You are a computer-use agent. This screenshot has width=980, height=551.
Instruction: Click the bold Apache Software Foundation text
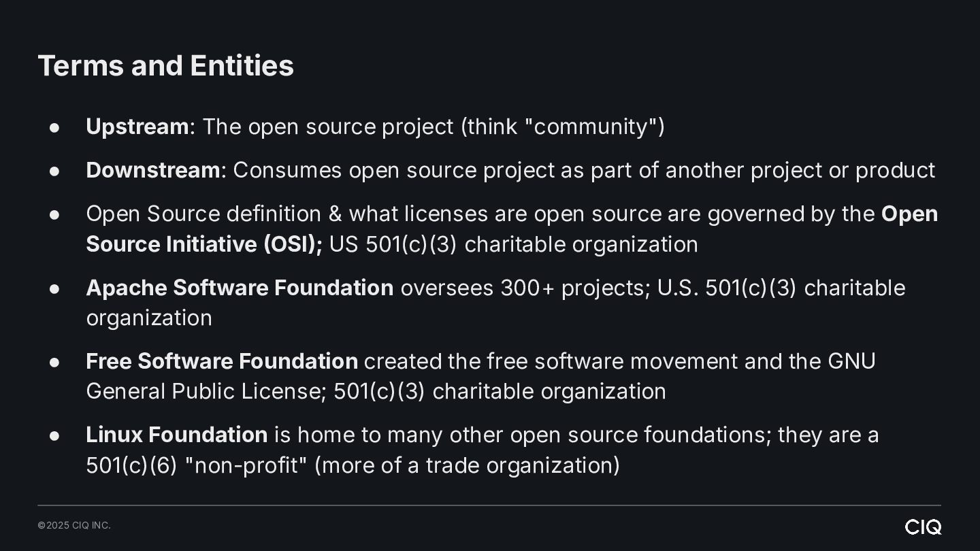coord(240,288)
